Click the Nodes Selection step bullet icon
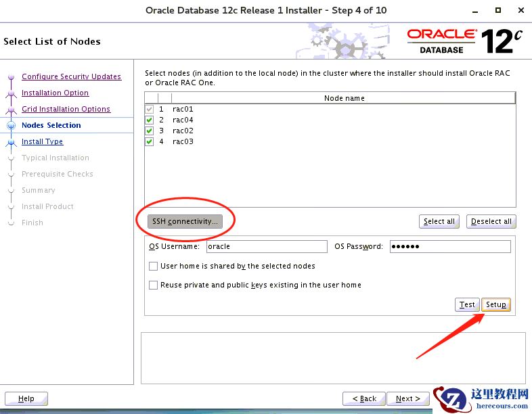Screen dimensions: 532x414 (x=12, y=125)
